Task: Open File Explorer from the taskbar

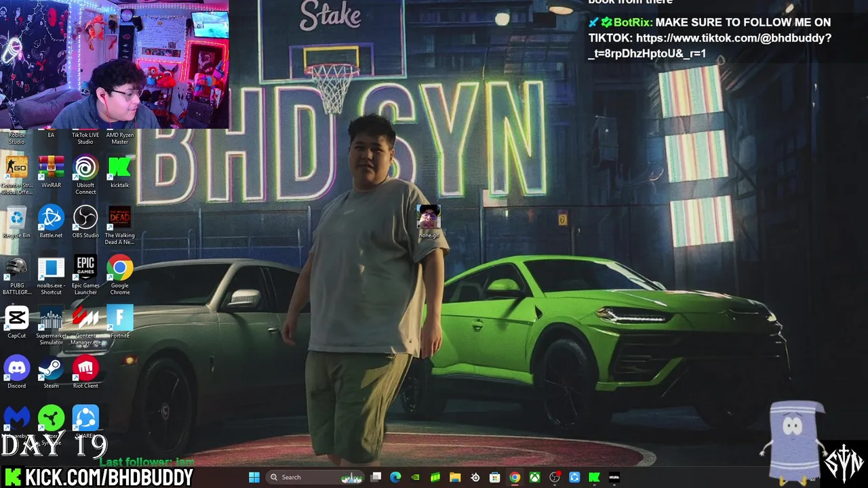Action: [455, 477]
